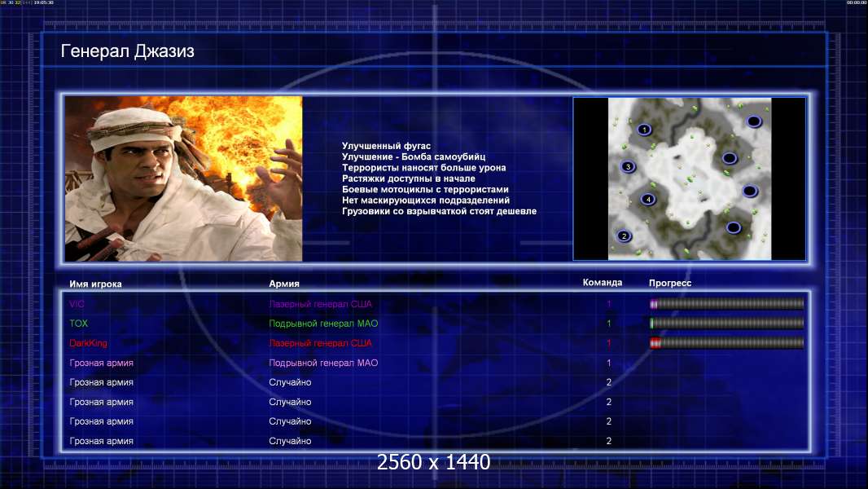Choose start position marker 4 on minimap

pos(647,200)
